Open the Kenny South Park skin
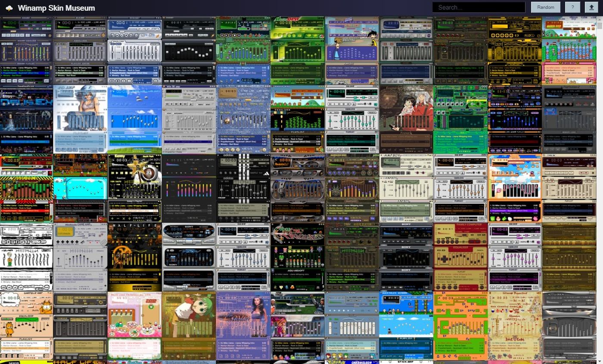 click(135, 188)
